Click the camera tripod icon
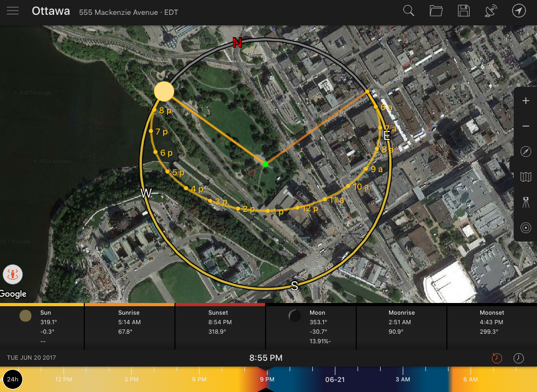The width and height of the screenshot is (537, 392). (526, 202)
